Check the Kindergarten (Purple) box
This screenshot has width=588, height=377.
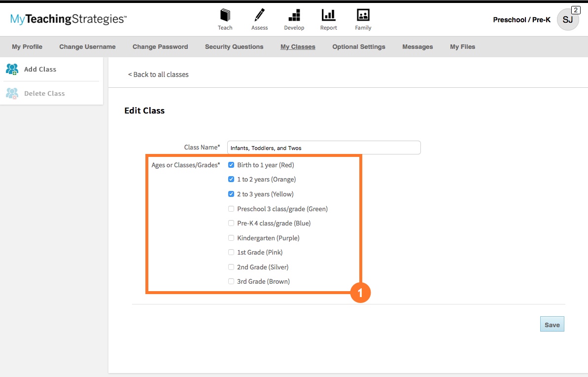231,238
